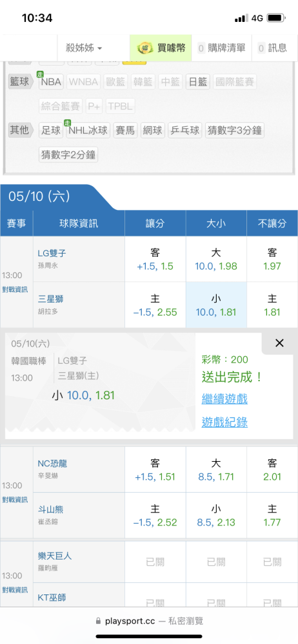Pick 客 +1.5, 1.51 for NC恐龍
Screen dimensions: 298x644
coord(155,470)
